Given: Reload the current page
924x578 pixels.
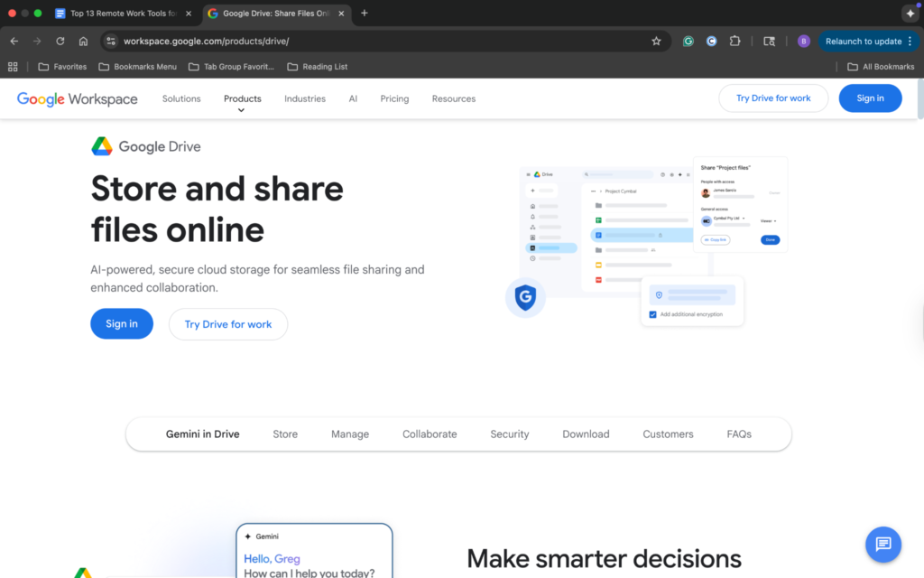Looking at the screenshot, I should point(60,42).
